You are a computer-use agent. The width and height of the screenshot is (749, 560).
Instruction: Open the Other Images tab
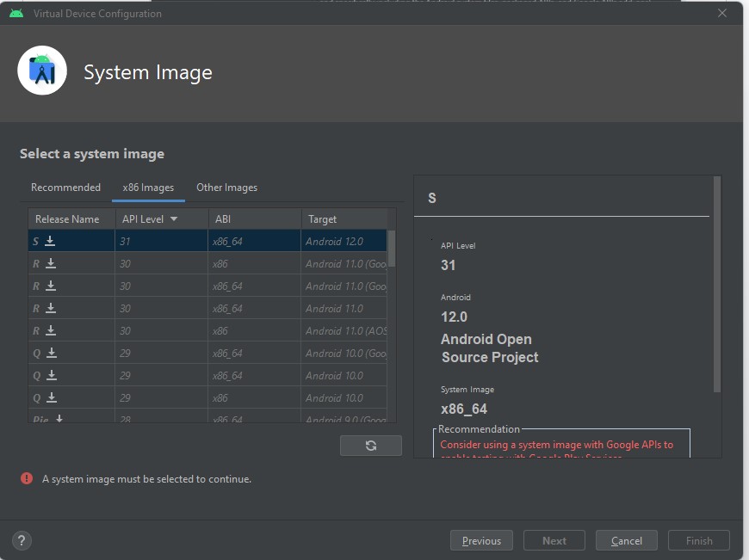(227, 188)
